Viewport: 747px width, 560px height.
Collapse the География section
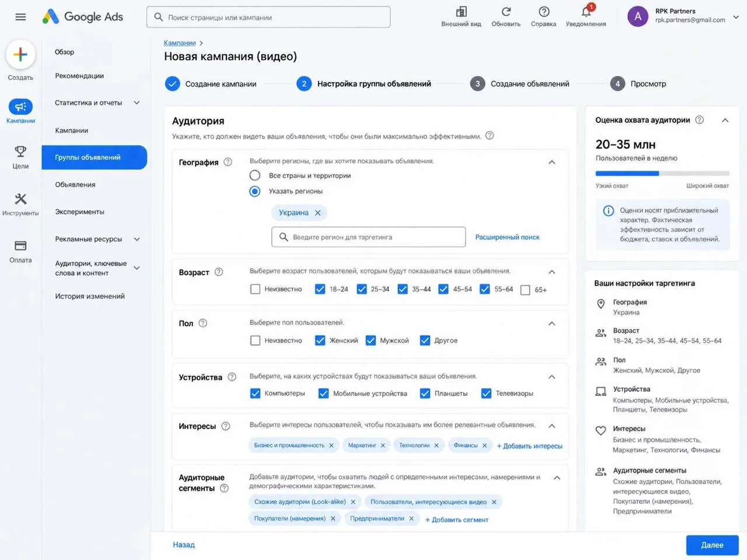[551, 162]
